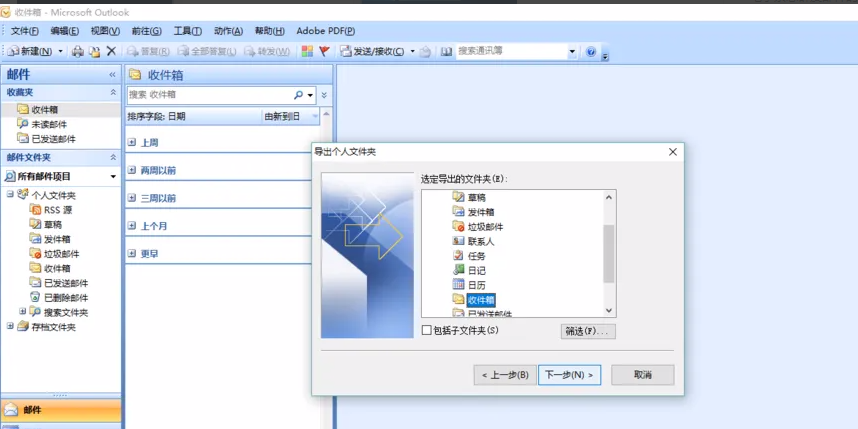Minimize navigation pane with double arrow

(x=112, y=74)
